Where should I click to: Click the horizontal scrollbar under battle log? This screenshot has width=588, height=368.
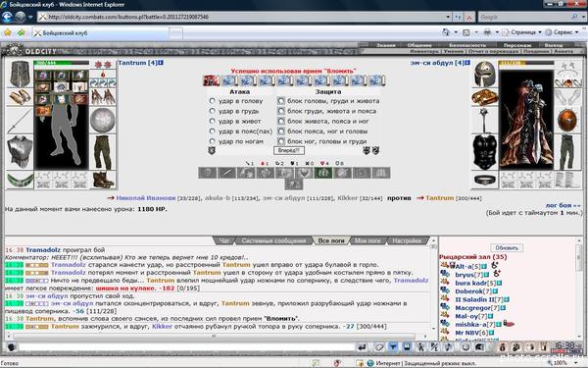coord(214,336)
